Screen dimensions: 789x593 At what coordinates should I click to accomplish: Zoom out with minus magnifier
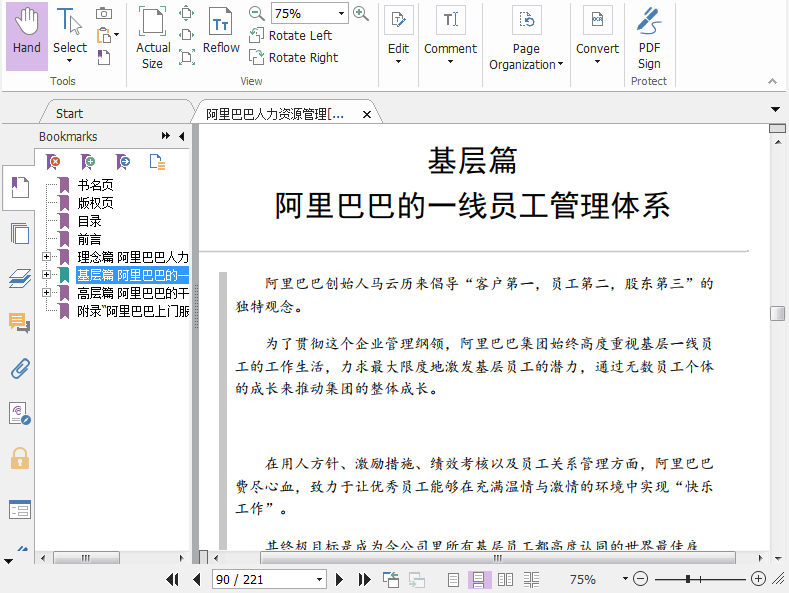257,14
